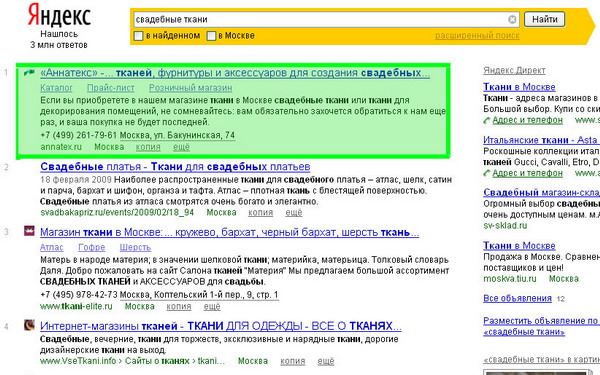This screenshot has width=600, height=375.
Task: Open the 'расширенный поиск' link
Action: [477, 36]
